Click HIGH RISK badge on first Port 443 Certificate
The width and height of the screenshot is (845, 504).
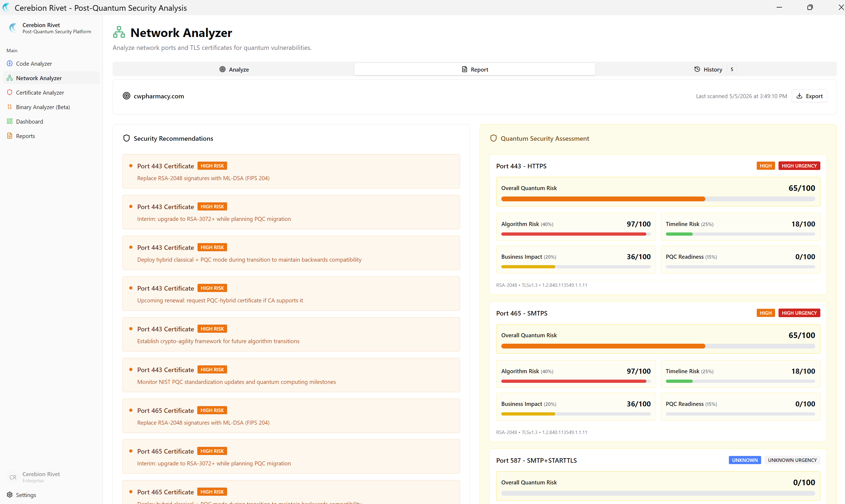tap(212, 166)
